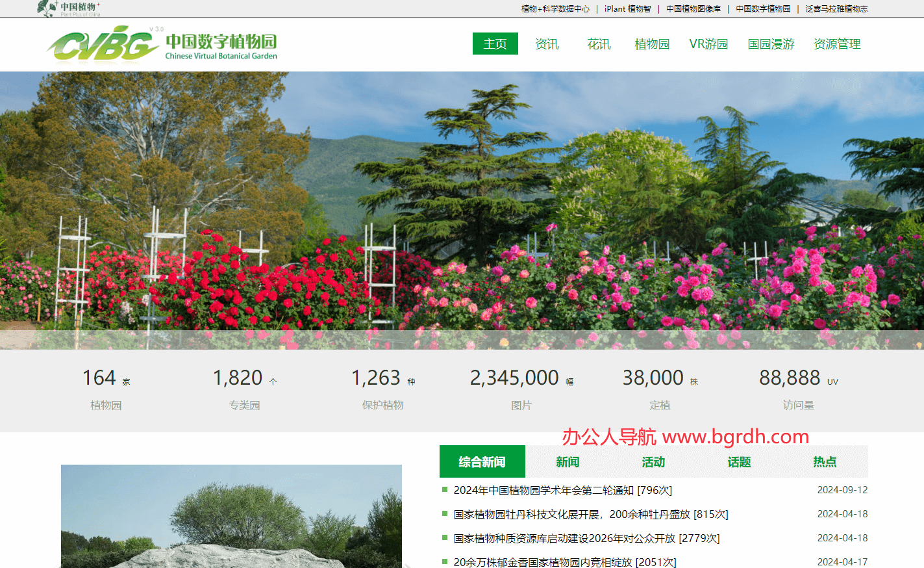Screen dimensions: 924x568
Task: Switch to the 活动 tab
Action: [x=653, y=461]
